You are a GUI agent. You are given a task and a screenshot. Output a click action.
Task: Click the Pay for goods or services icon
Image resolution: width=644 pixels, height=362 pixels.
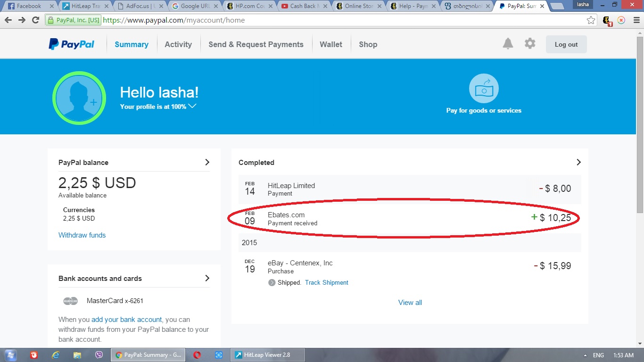click(484, 88)
